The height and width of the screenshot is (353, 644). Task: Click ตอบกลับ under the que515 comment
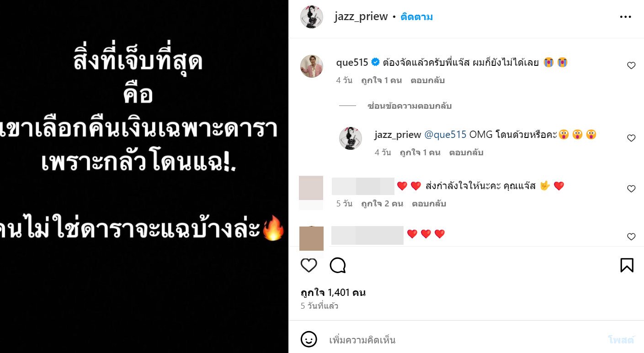(427, 80)
